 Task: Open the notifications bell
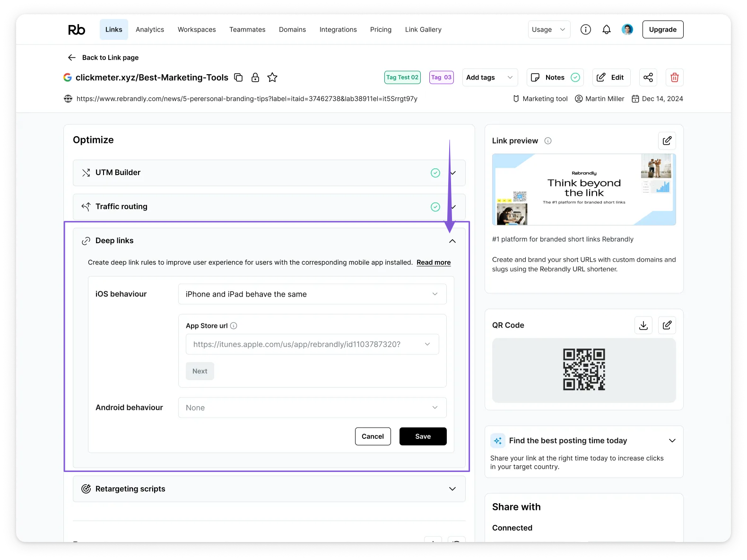coord(607,29)
